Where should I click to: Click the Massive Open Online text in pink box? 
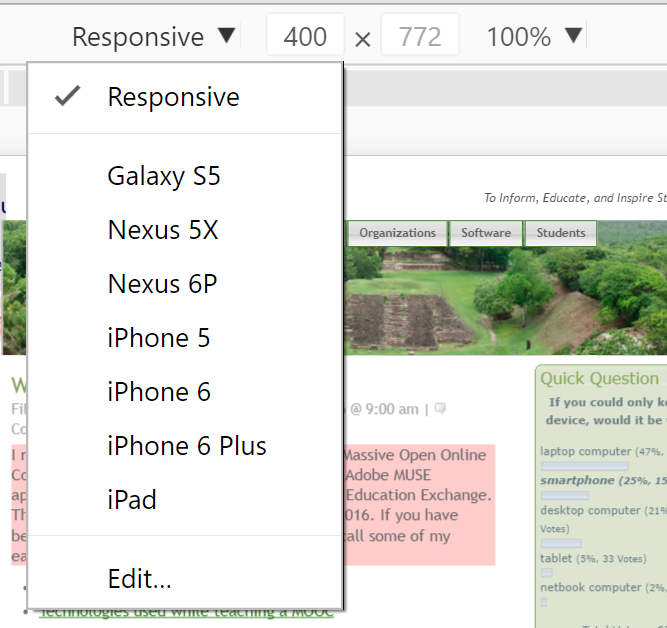point(415,455)
